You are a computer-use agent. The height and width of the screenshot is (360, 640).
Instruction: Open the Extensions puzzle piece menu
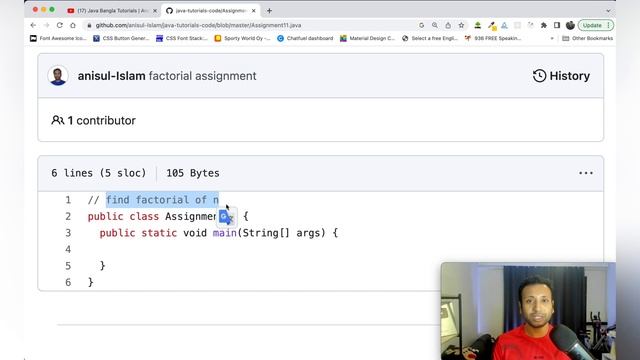click(544, 25)
